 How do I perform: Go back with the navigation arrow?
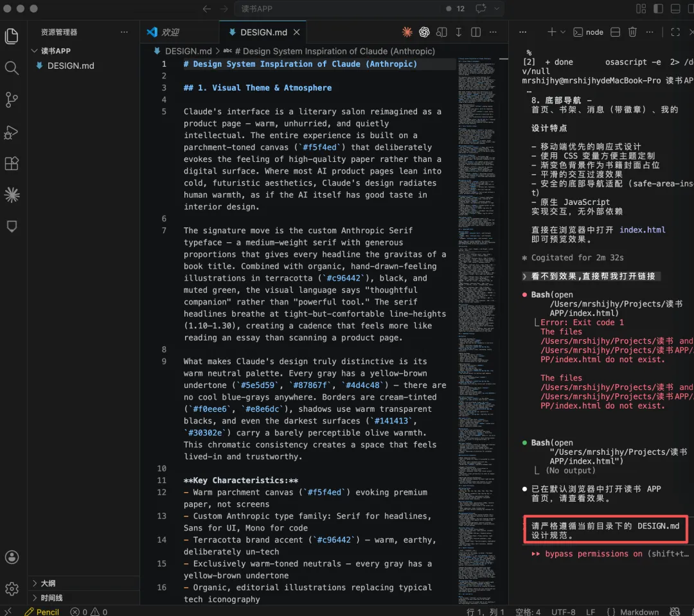[207, 8]
